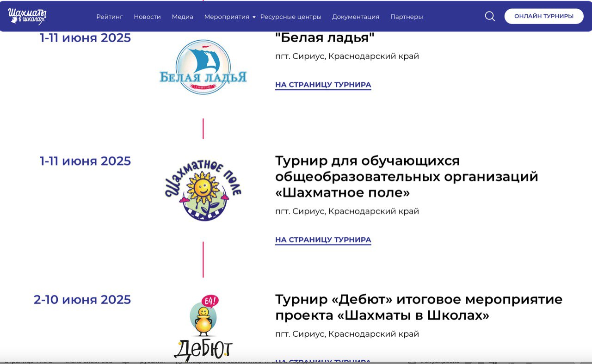
Task: Click the Турнир «Дебют» heading text
Action: coord(419,308)
